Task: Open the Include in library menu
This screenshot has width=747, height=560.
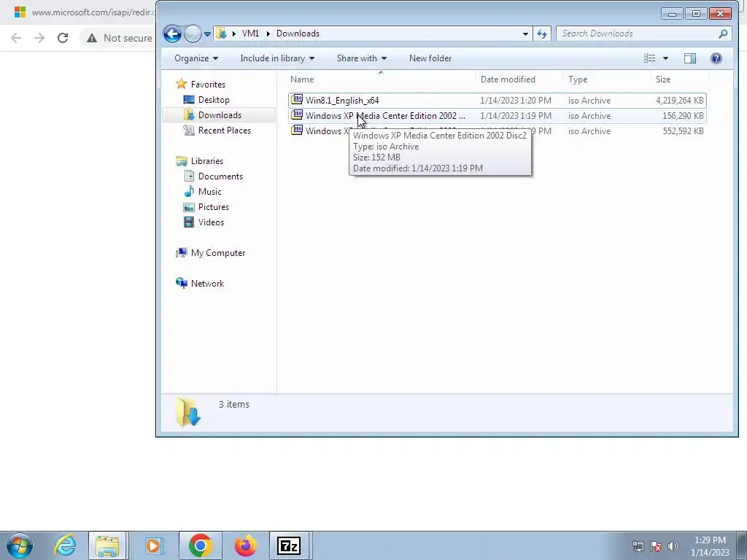Action: [x=277, y=58]
